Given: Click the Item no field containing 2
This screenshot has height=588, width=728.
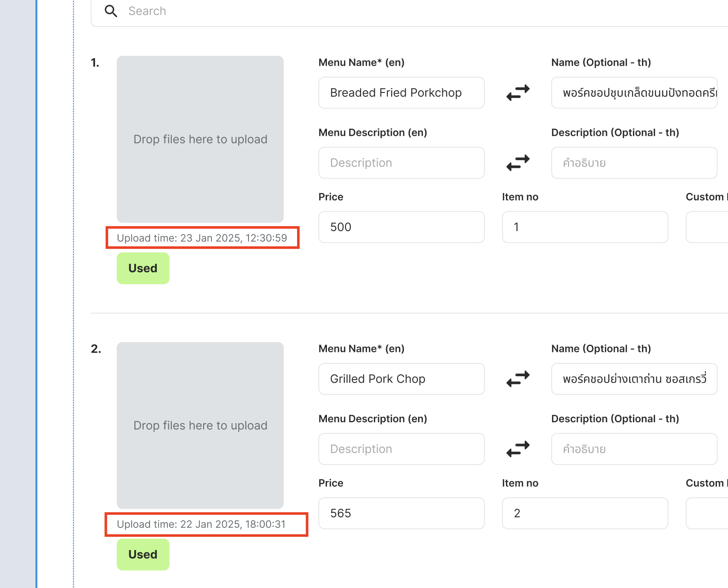Looking at the screenshot, I should tap(585, 513).
